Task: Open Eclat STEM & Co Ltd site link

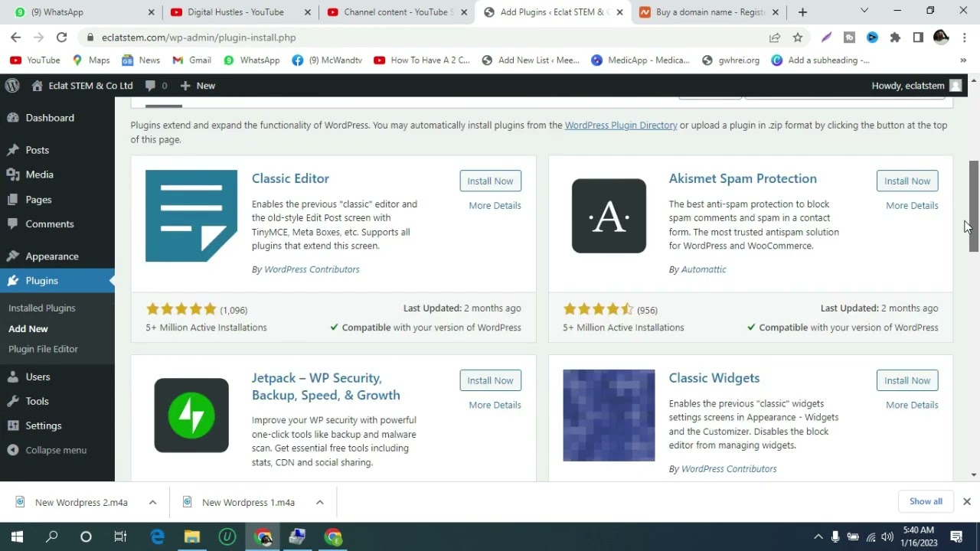Action: [83, 86]
